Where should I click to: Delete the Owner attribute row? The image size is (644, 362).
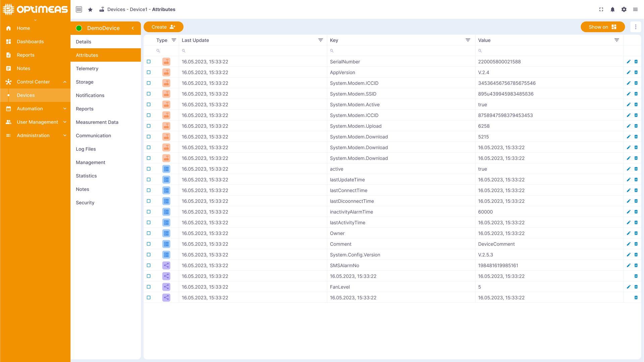636,233
